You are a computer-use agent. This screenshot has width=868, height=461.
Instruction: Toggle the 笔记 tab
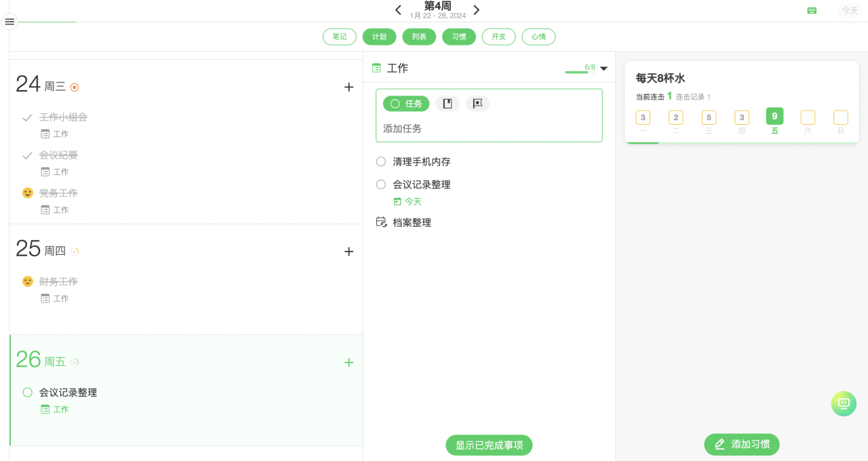(x=340, y=37)
